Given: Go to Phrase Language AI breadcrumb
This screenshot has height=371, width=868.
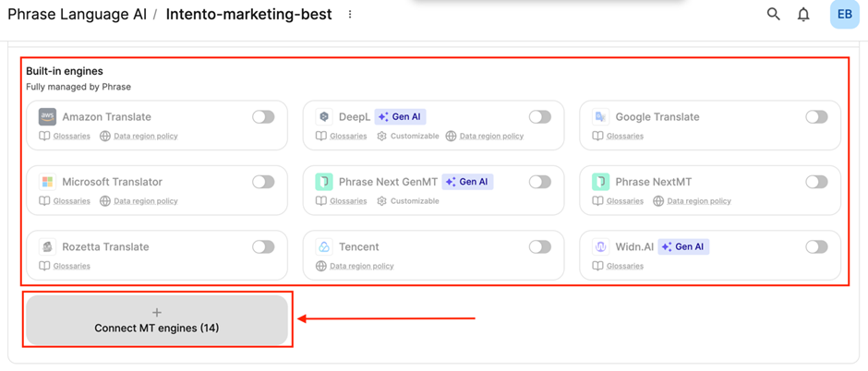Looking at the screenshot, I should pyautogui.click(x=75, y=15).
